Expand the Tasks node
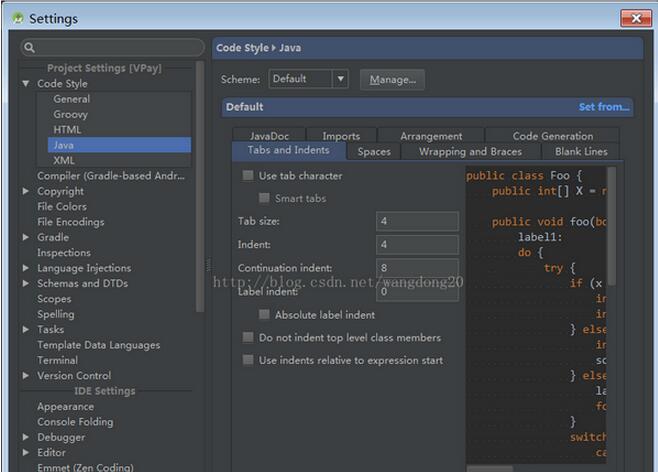Image resolution: width=658 pixels, height=472 pixels. [x=26, y=329]
